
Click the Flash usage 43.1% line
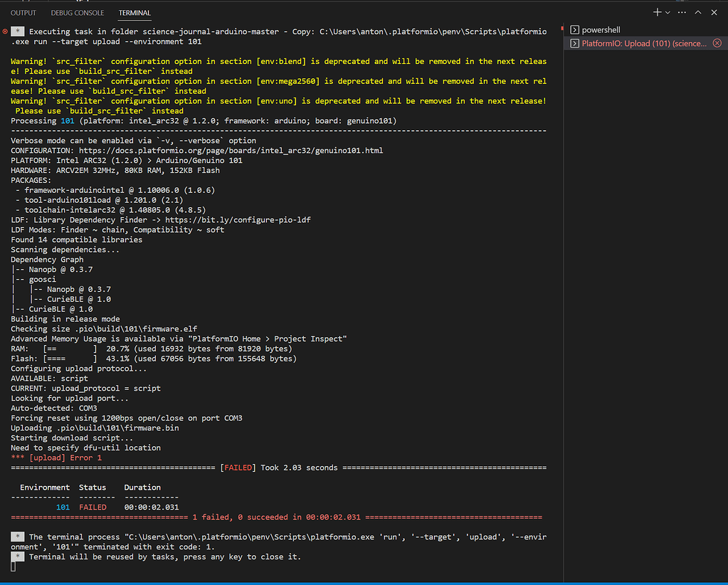(154, 359)
